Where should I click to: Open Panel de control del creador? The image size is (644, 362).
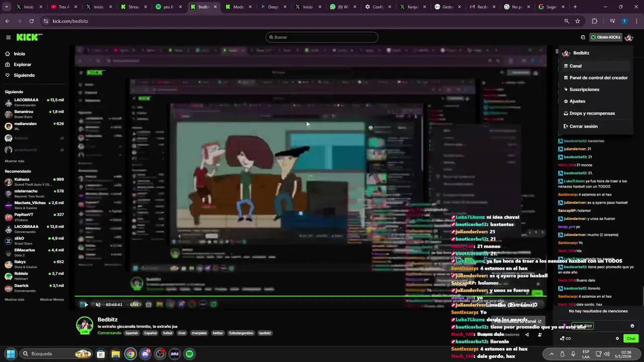595,78
